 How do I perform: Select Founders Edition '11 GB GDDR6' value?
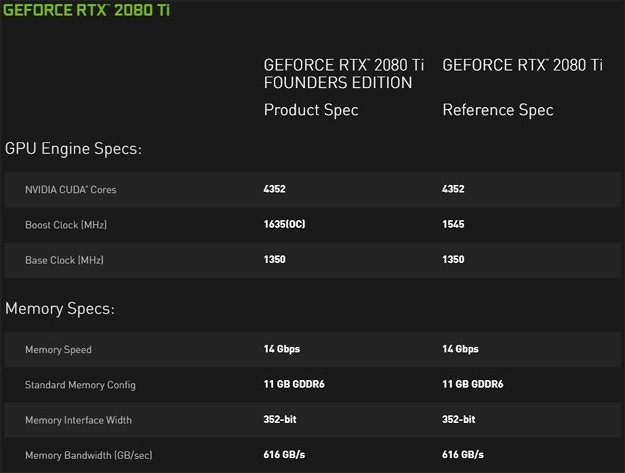[x=294, y=384]
